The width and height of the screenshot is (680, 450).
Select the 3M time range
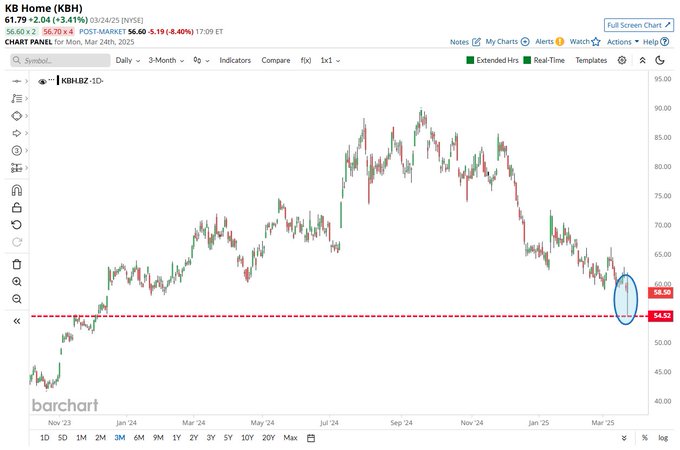(x=120, y=438)
